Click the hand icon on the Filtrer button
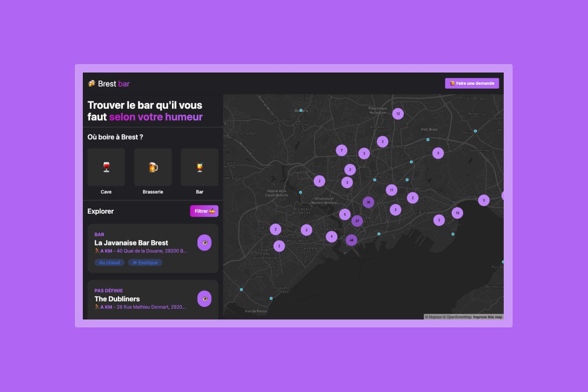The height and width of the screenshot is (392, 588). click(x=213, y=211)
